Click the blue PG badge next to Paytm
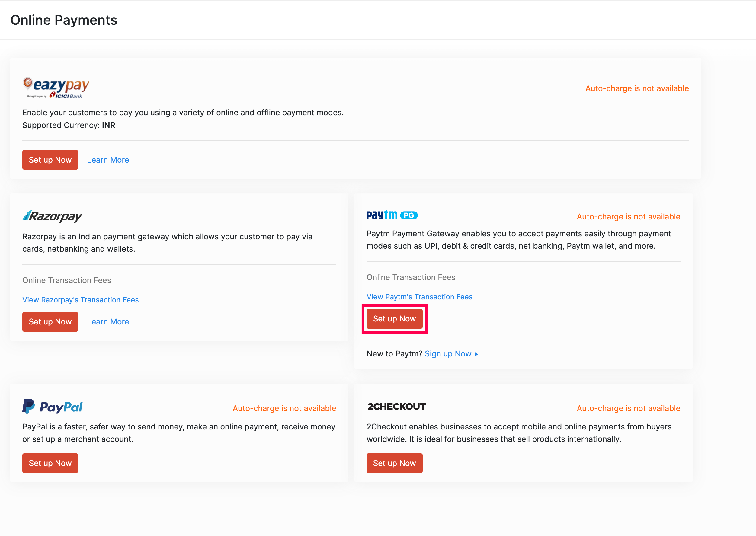Screen dimensions: 756x536 point(409,215)
